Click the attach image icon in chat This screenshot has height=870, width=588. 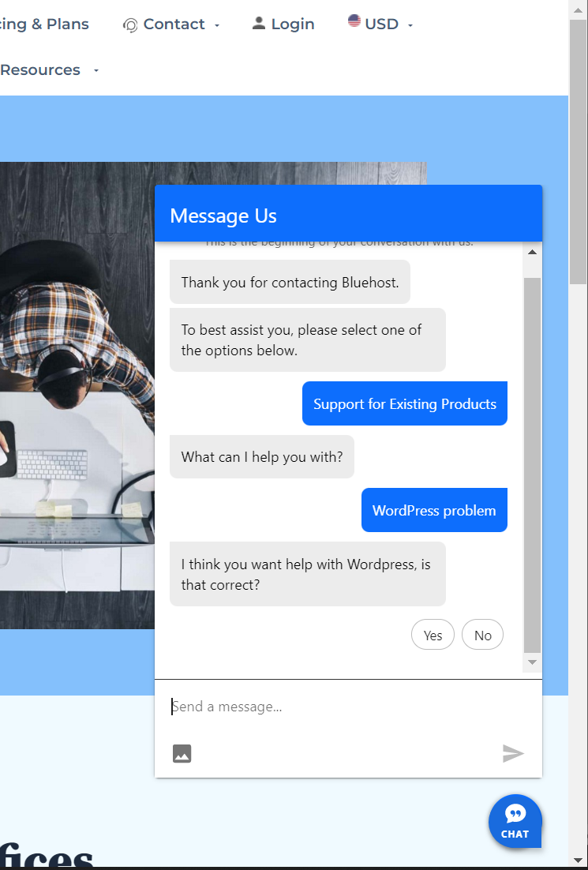(x=182, y=753)
